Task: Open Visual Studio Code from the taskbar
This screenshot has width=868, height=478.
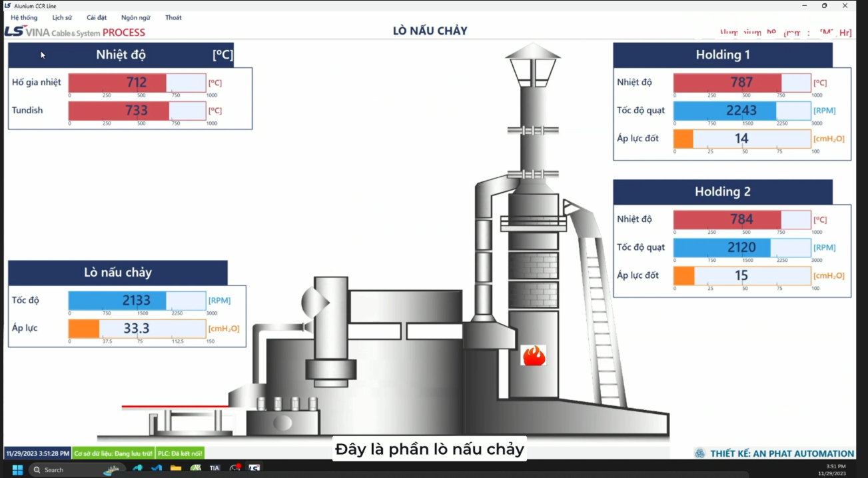Action: [x=157, y=469]
